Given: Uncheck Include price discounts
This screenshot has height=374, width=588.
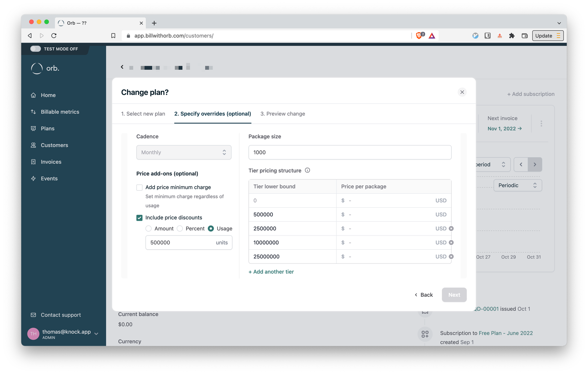Looking at the screenshot, I should pos(139,218).
